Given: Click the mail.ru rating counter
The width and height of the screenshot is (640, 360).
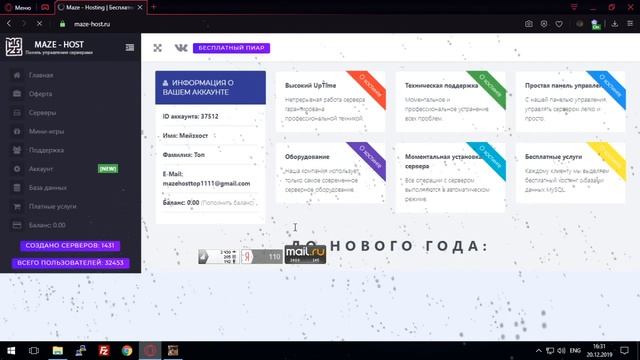Looking at the screenshot, I should tap(305, 254).
